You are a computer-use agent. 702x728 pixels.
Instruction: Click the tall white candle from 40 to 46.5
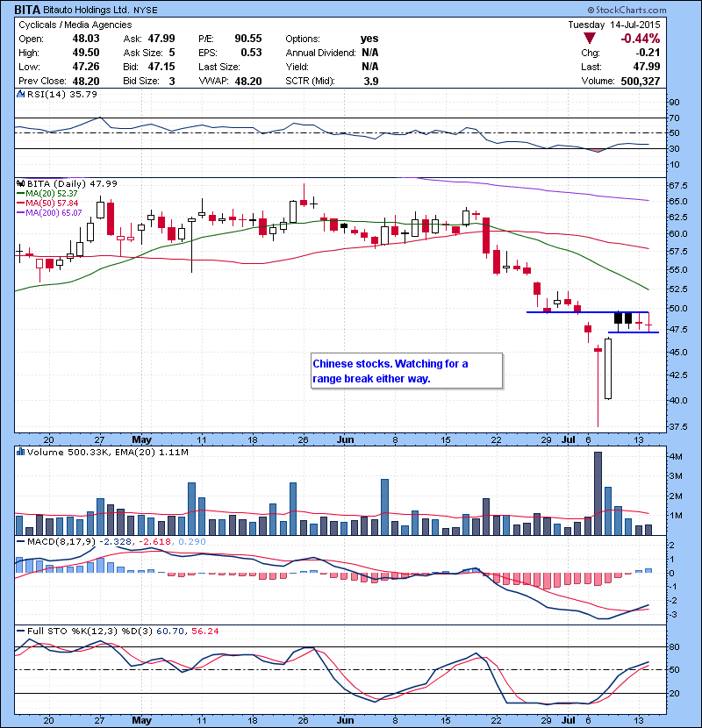(608, 369)
